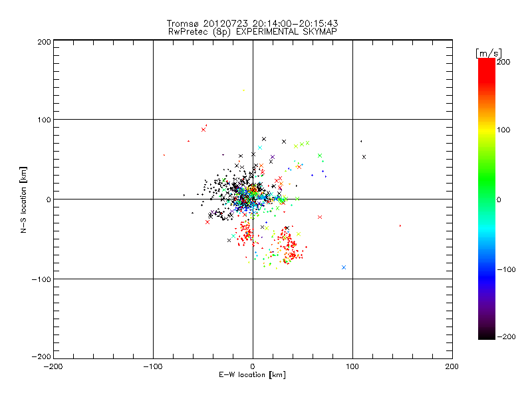Click the colorbar's '-200' tick label

point(507,337)
